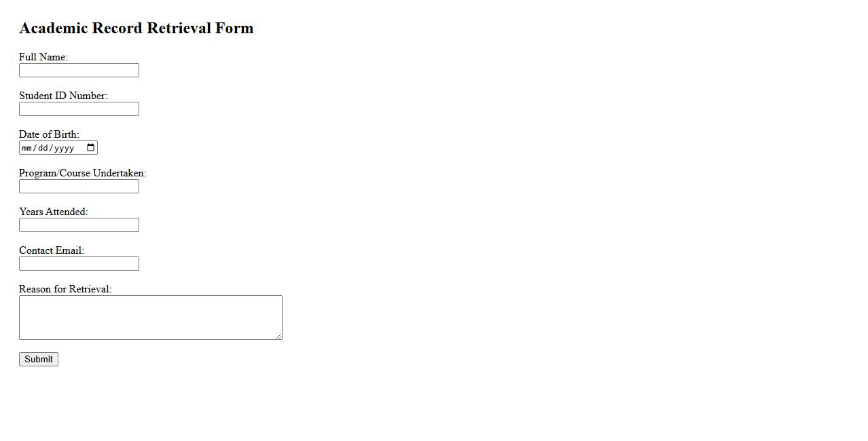Click the Program/Course Undertaken input field

(79, 187)
